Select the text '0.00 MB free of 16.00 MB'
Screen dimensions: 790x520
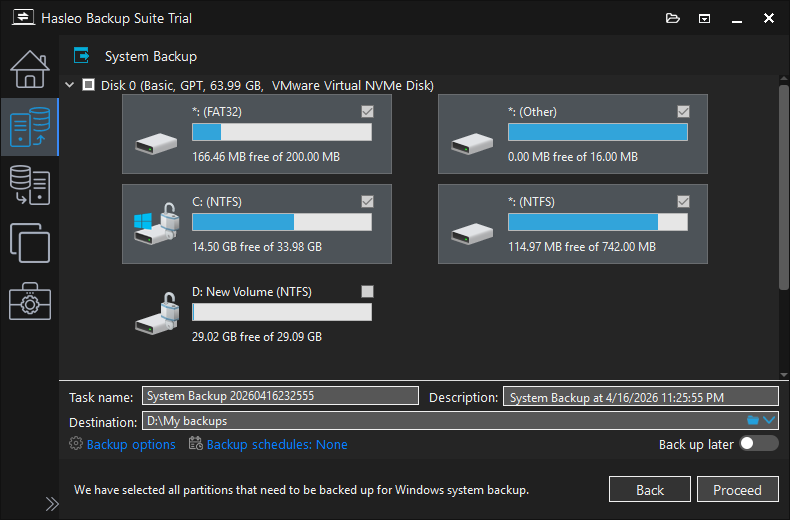pyautogui.click(x=573, y=157)
